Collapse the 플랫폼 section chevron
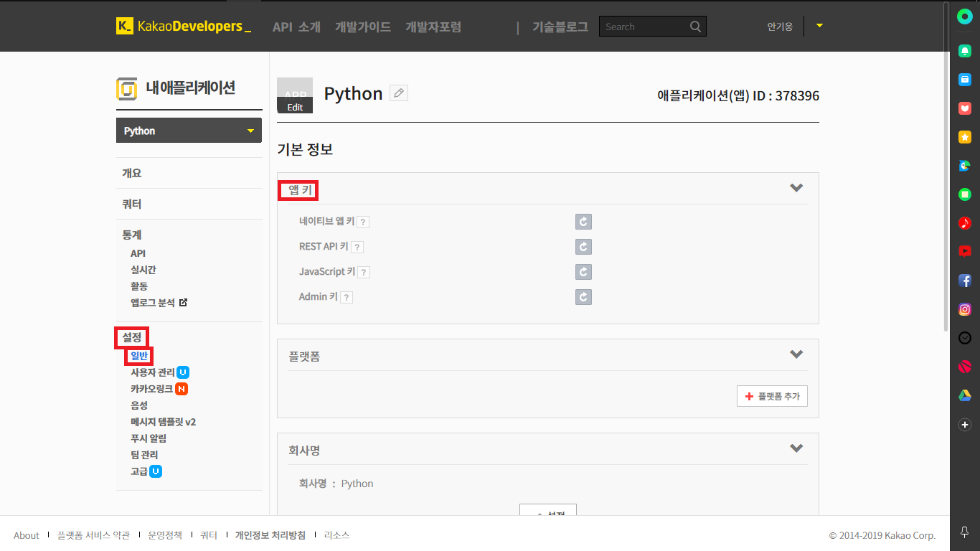The height and width of the screenshot is (551, 980). (x=796, y=354)
